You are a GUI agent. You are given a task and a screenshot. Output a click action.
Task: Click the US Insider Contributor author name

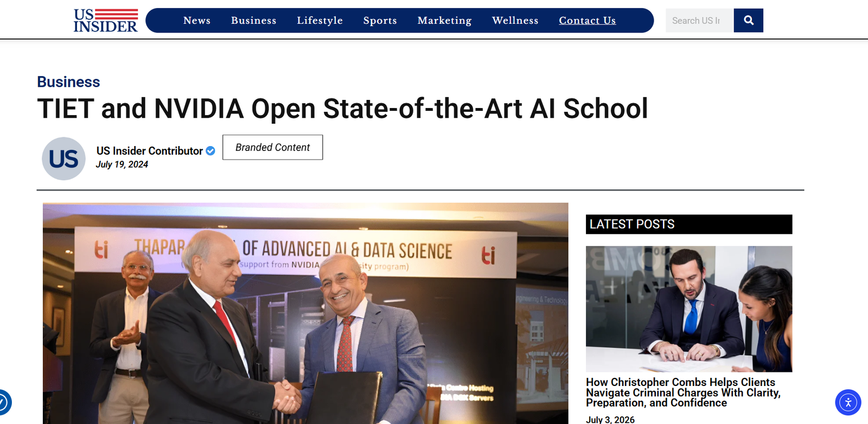tap(150, 151)
